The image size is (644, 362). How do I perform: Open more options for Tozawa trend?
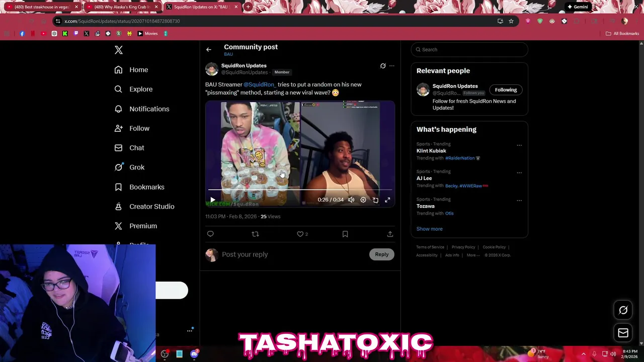(x=519, y=201)
